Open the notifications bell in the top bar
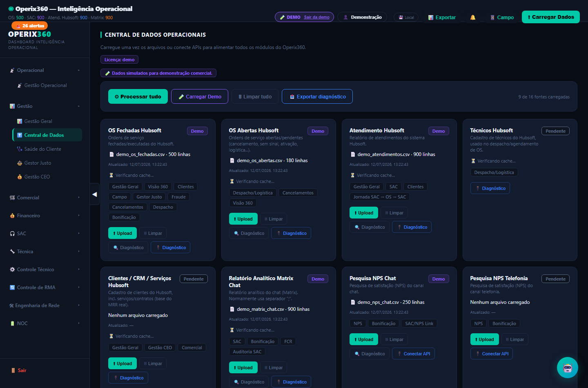Screen dimensions: 588x388 pyautogui.click(x=473, y=17)
